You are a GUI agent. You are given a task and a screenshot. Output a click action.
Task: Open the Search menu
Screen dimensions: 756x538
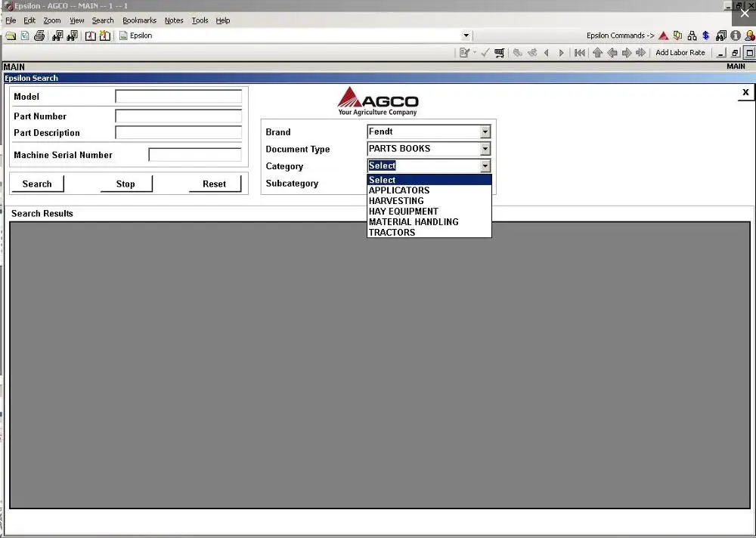coord(103,20)
